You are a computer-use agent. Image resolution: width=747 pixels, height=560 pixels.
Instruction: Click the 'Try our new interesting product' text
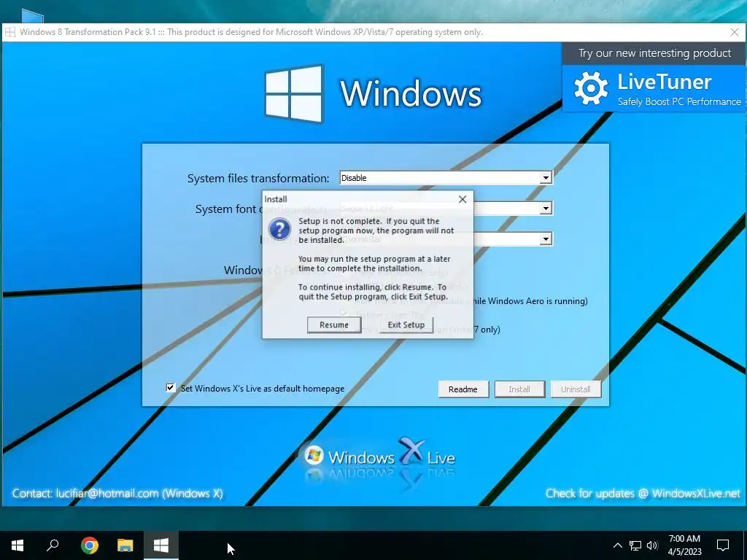654,52
